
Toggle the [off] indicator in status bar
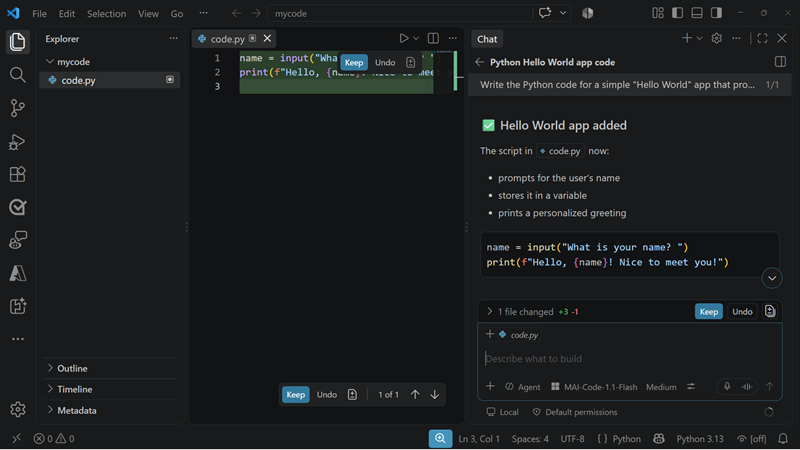click(x=752, y=439)
